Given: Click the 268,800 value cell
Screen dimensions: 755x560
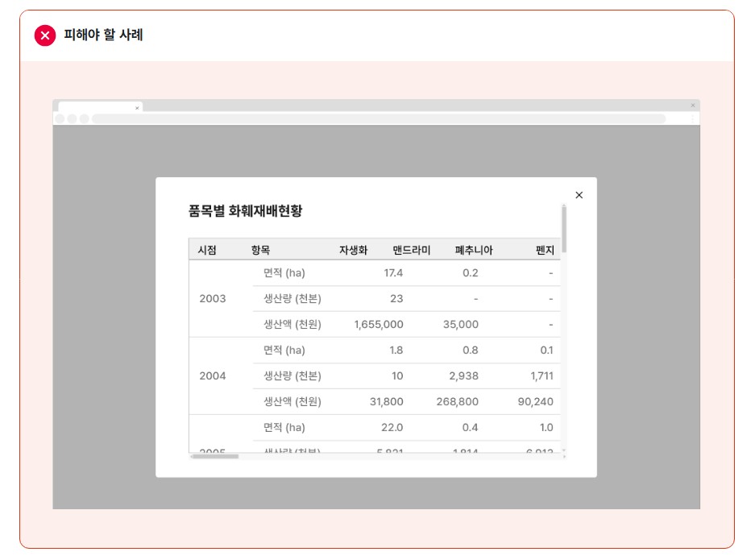Looking at the screenshot, I should (458, 401).
